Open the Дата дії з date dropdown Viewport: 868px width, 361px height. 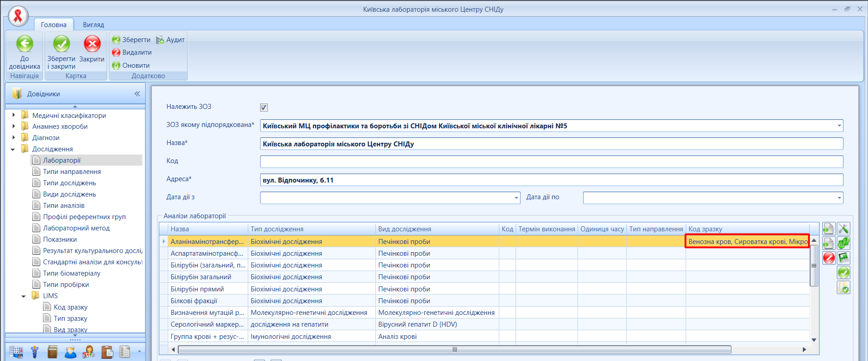[x=516, y=198]
